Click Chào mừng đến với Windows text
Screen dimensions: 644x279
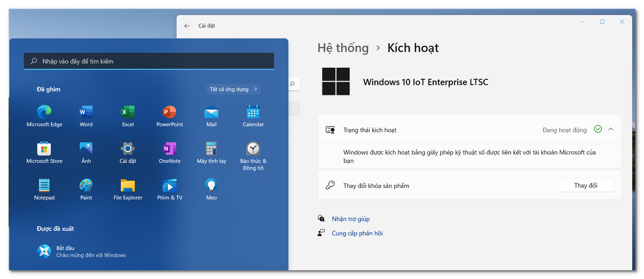(91, 255)
